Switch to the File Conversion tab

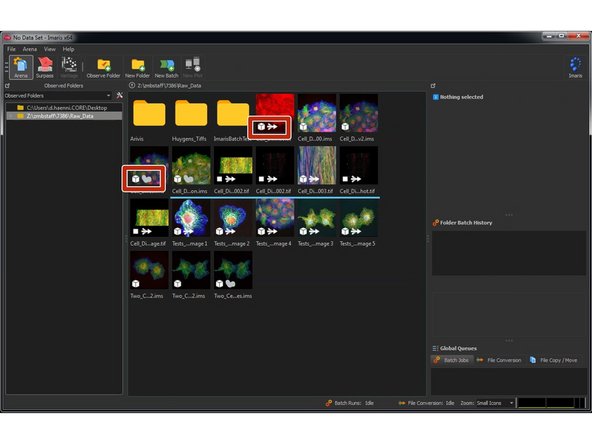point(499,360)
